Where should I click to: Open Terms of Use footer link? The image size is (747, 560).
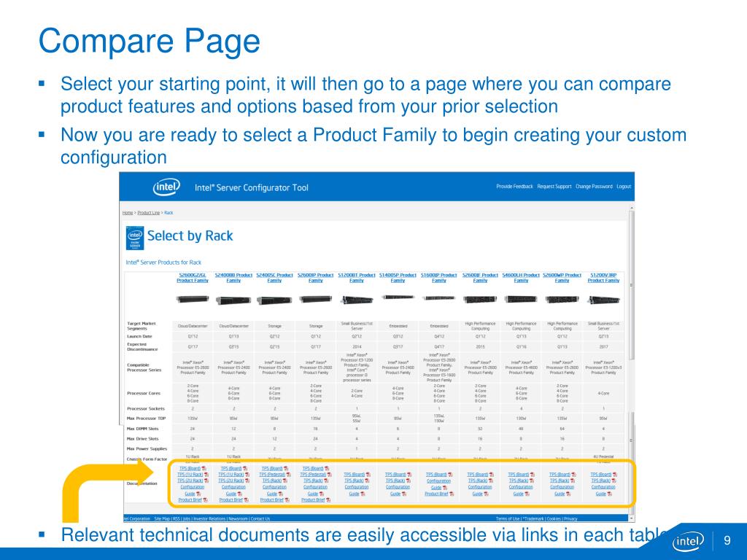tap(508, 518)
